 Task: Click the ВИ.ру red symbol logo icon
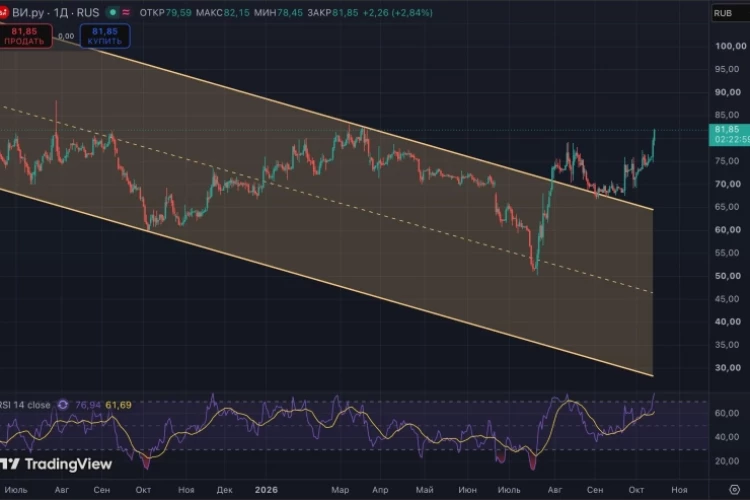pos(3,12)
